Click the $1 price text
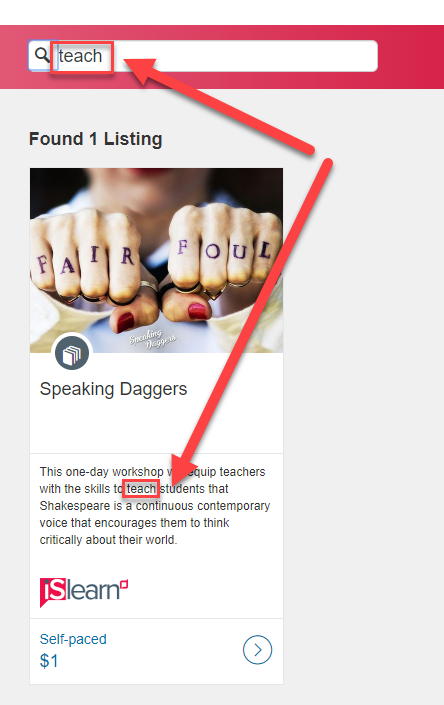 point(49,661)
